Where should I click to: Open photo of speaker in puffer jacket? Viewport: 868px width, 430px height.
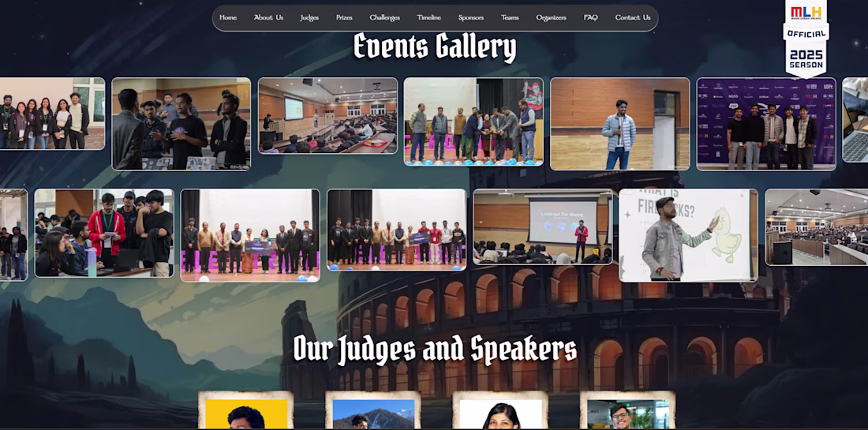pyautogui.click(x=620, y=124)
